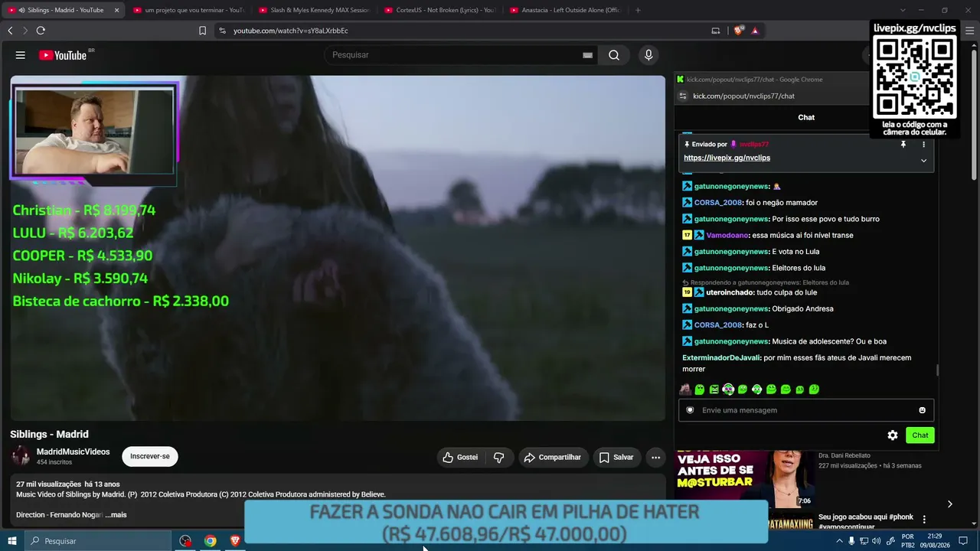Like the video with Gostei

click(460, 458)
